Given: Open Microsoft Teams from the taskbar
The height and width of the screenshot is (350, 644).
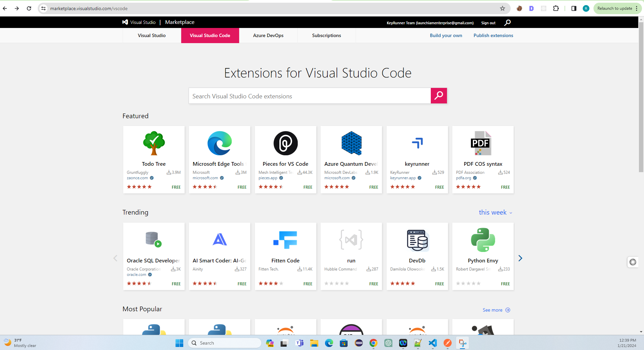Looking at the screenshot, I should click(299, 343).
